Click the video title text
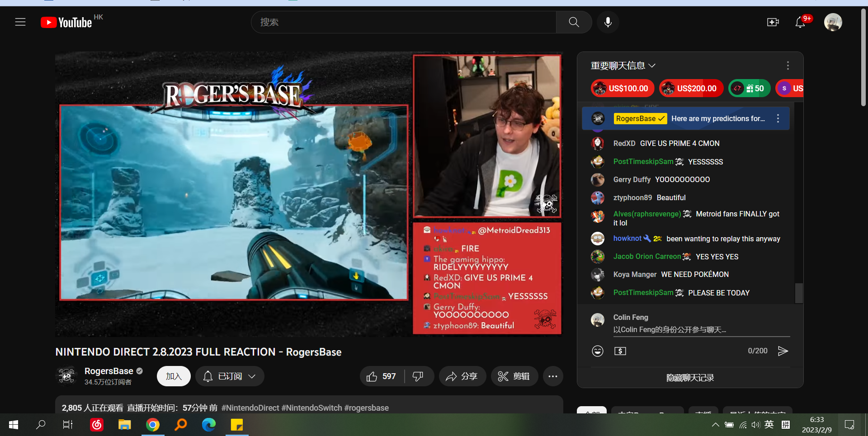 [198, 352]
